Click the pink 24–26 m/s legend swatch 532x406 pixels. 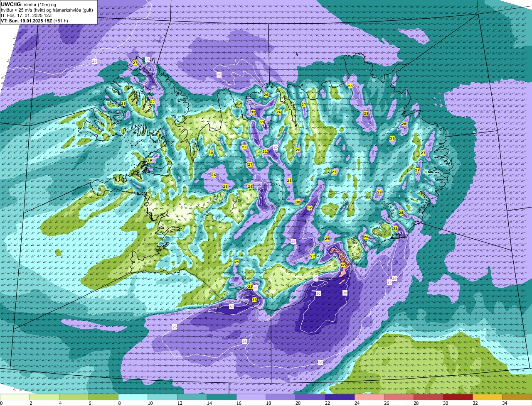point(369,397)
